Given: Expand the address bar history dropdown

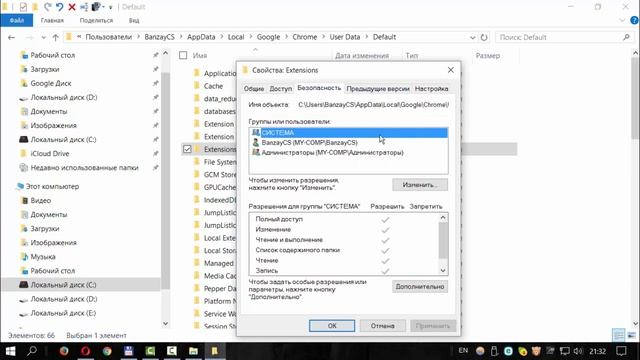Looking at the screenshot, I should pos(473,37).
